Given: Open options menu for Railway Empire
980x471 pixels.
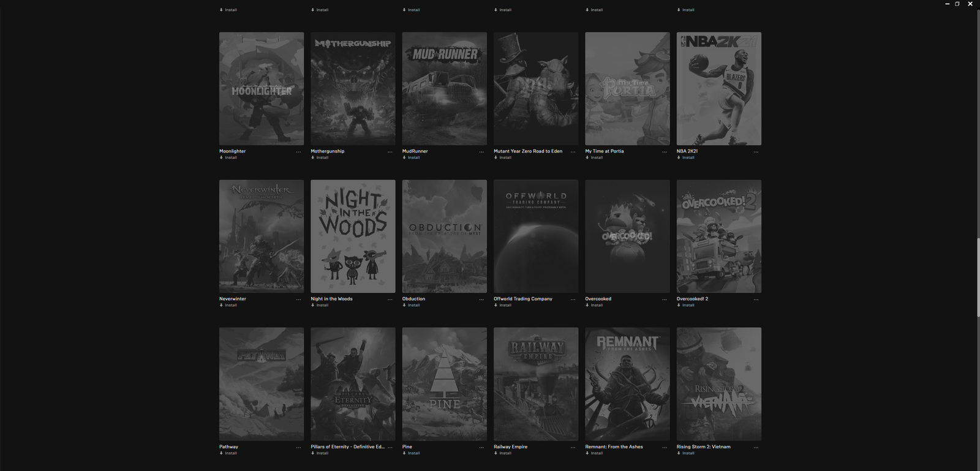Looking at the screenshot, I should [573, 448].
